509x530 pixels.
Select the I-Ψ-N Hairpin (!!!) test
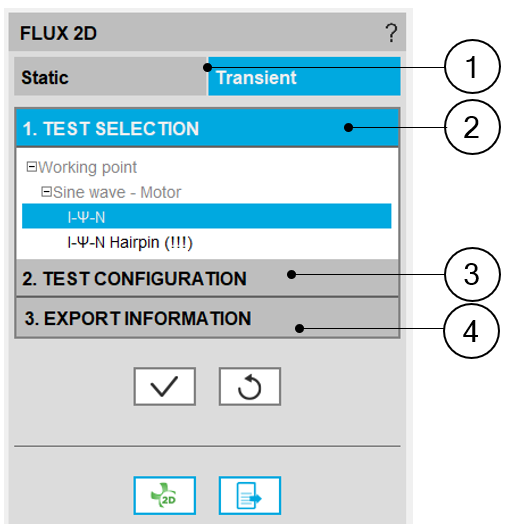130,242
